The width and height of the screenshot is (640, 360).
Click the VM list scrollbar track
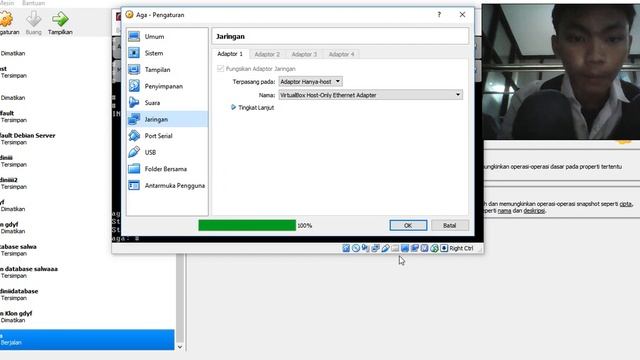coord(180,298)
